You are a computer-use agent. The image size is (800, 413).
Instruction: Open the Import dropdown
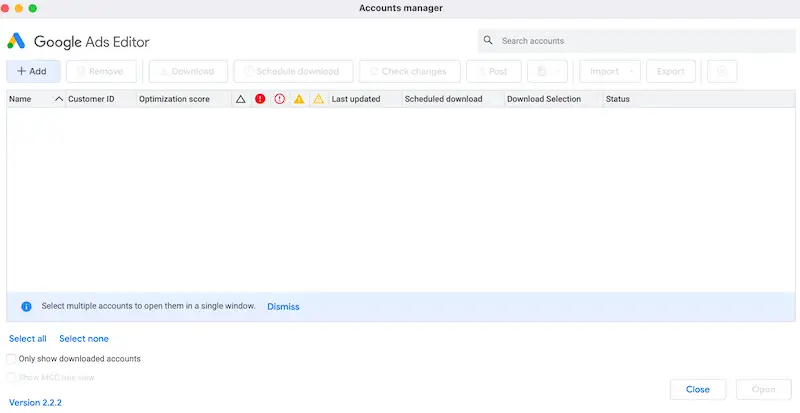(x=613, y=71)
